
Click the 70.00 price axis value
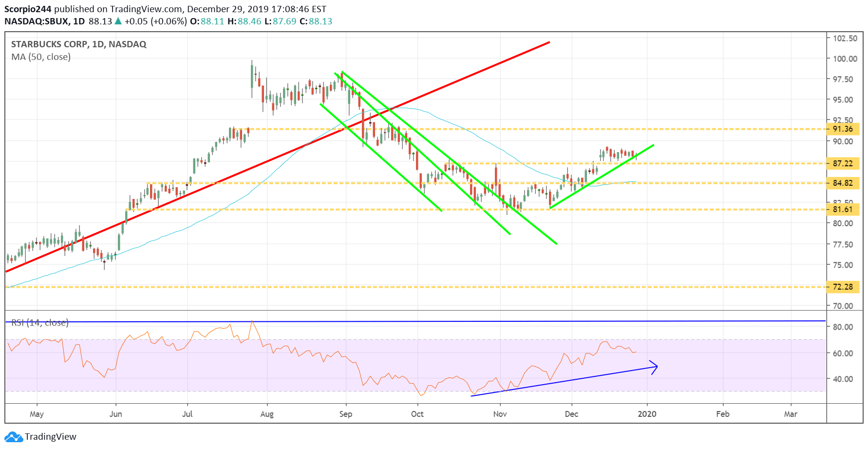(x=843, y=306)
